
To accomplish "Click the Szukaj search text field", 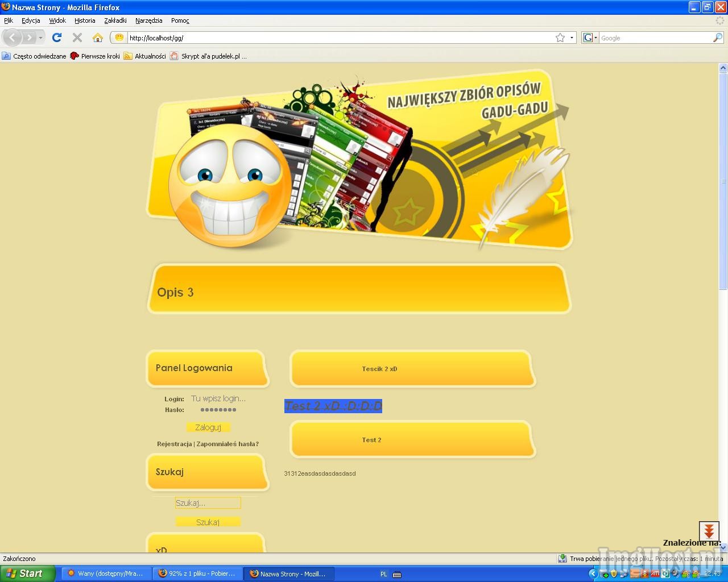I will pyautogui.click(x=208, y=503).
